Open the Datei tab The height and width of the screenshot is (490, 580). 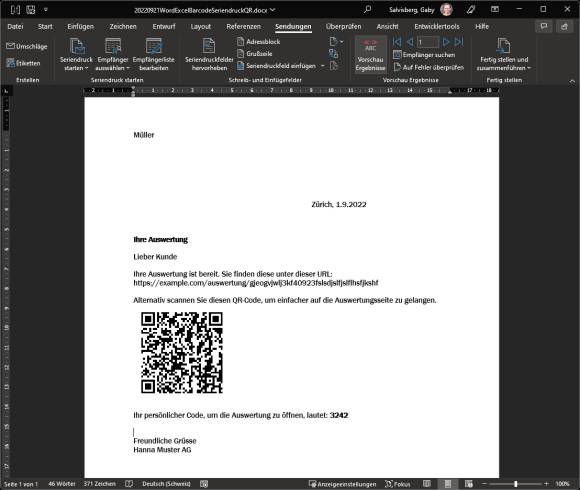[x=15, y=26]
